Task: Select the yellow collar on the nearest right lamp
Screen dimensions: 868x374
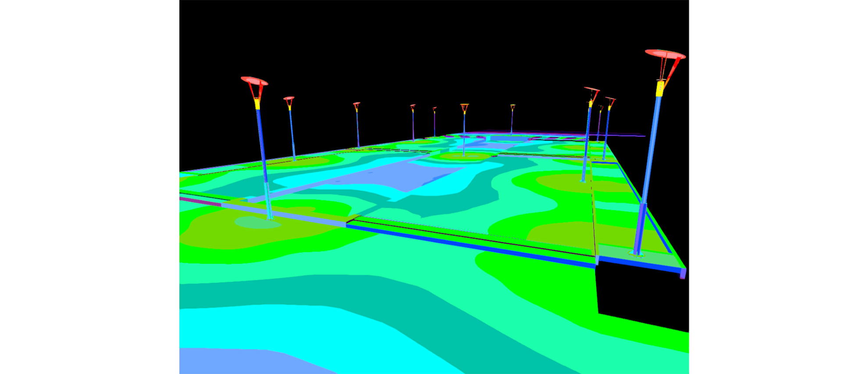Action: 660,88
